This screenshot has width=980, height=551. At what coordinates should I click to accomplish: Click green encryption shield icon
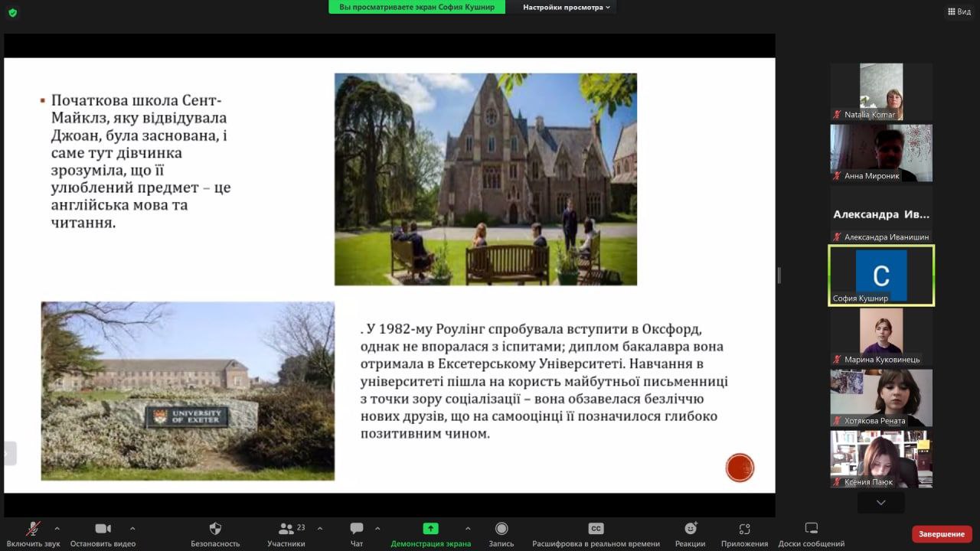pos(12,12)
